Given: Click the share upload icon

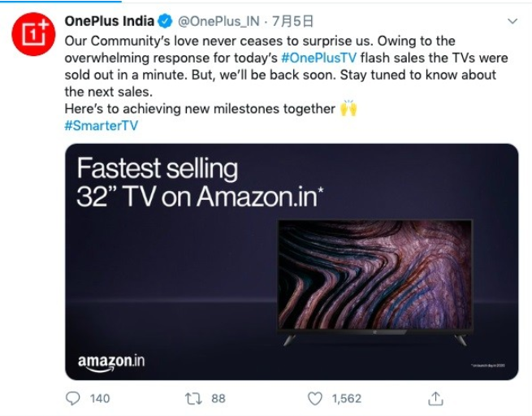Looking at the screenshot, I should click(x=436, y=398).
